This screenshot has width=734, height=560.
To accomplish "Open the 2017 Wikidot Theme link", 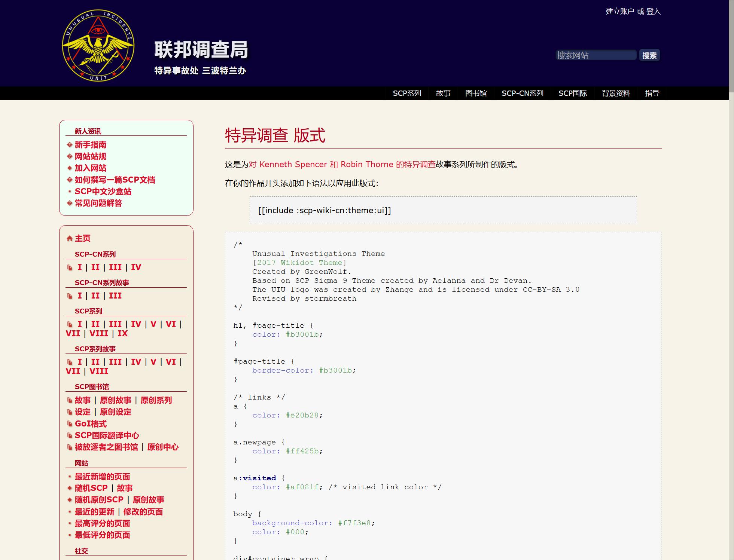I will [299, 263].
